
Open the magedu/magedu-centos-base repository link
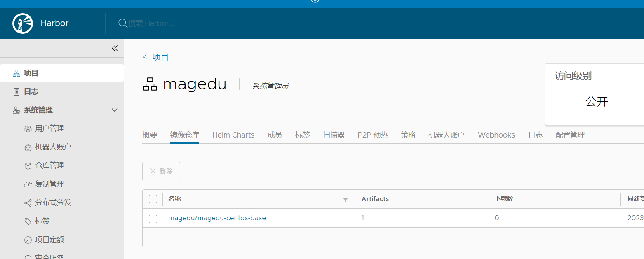coord(217,218)
